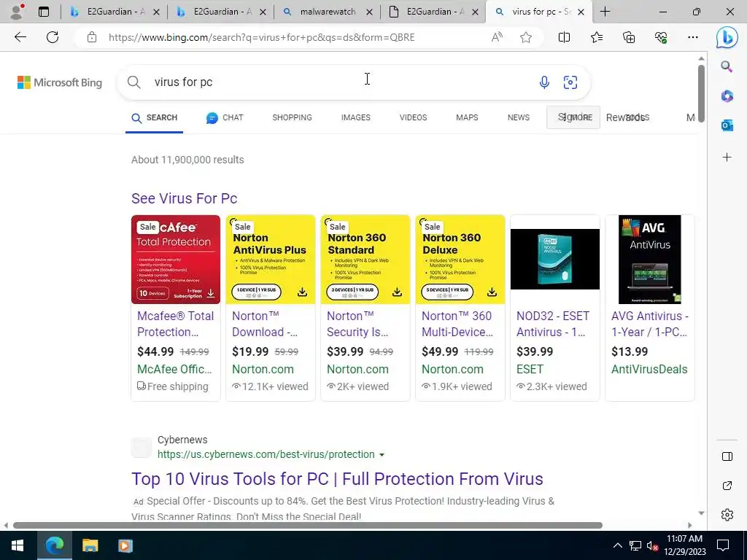Open a new tab with plus button
The width and height of the screenshot is (747, 560).
point(605,12)
